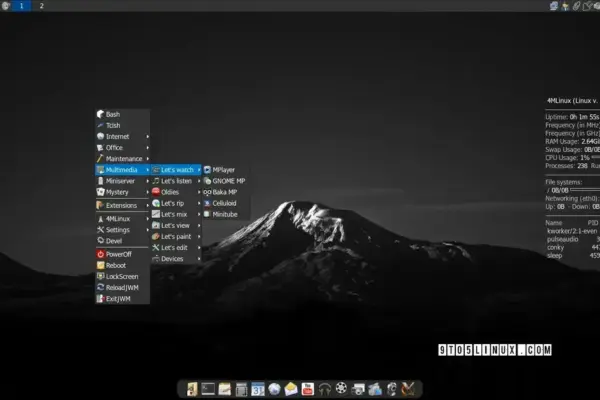Open the Let's paint submenu entry
The image size is (600, 400).
tap(176, 236)
